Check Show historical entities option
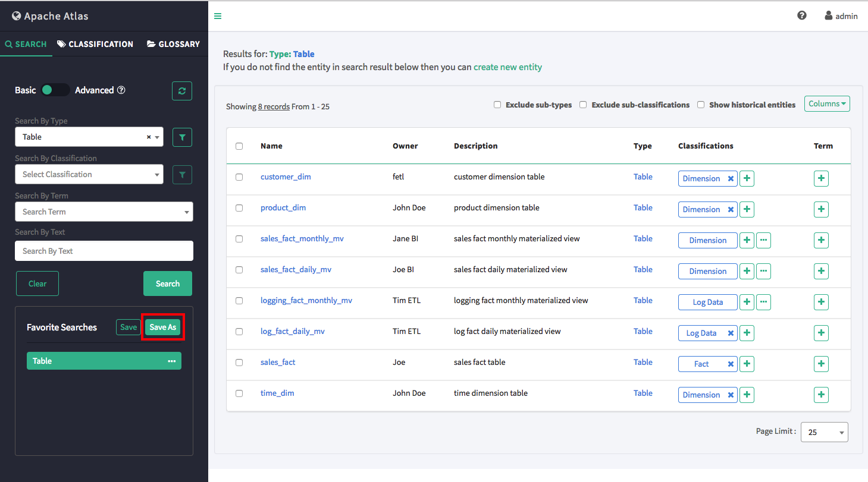The height and width of the screenshot is (482, 868). pos(701,105)
